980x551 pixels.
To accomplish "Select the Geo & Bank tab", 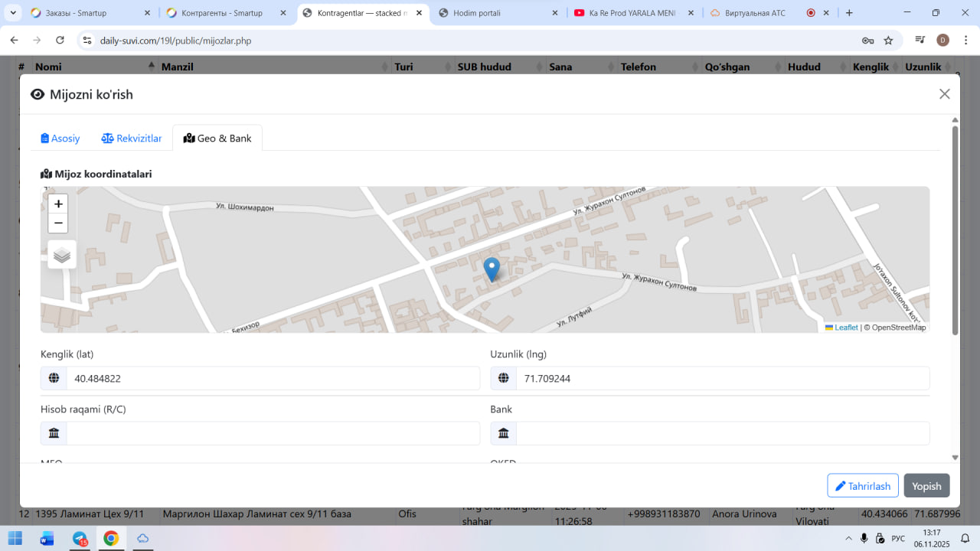I will (217, 139).
